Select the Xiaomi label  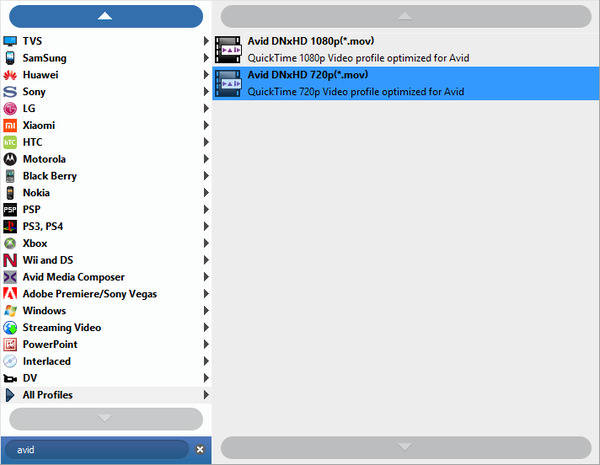click(39, 125)
